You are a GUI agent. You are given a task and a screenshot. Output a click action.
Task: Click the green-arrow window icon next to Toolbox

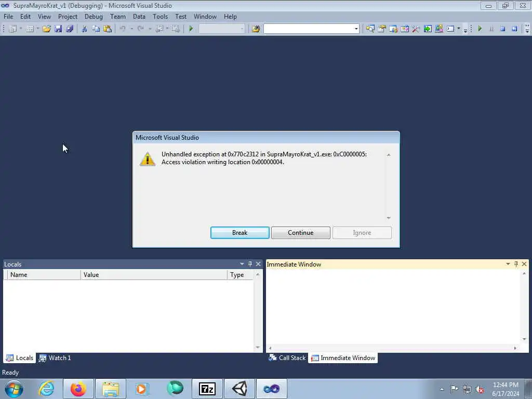pos(428,29)
